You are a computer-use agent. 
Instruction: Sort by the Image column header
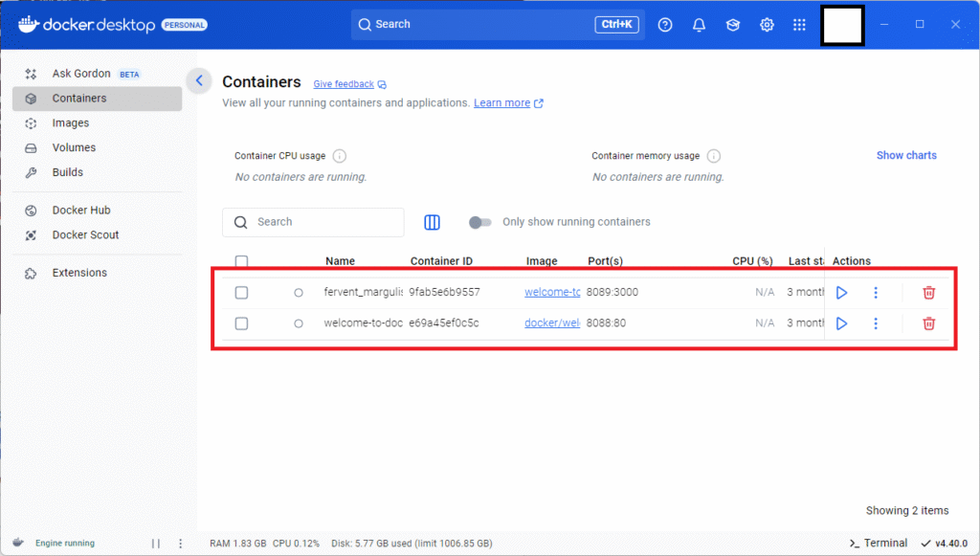[x=542, y=261]
